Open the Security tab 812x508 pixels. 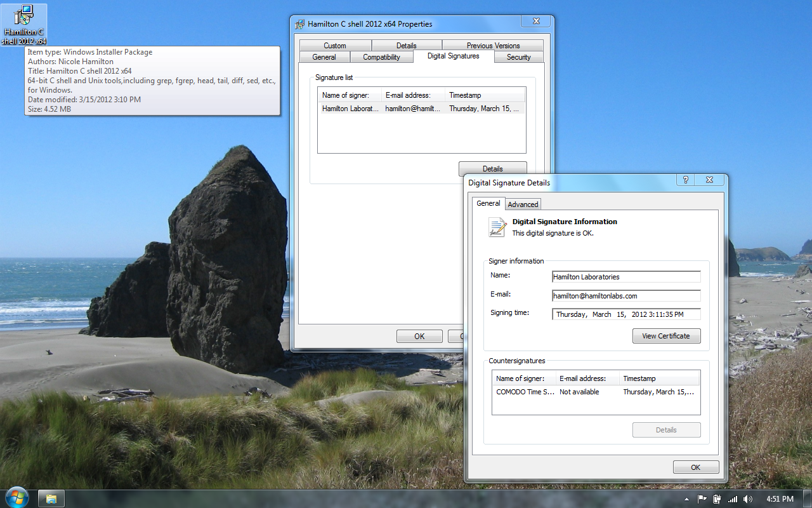[x=518, y=57]
